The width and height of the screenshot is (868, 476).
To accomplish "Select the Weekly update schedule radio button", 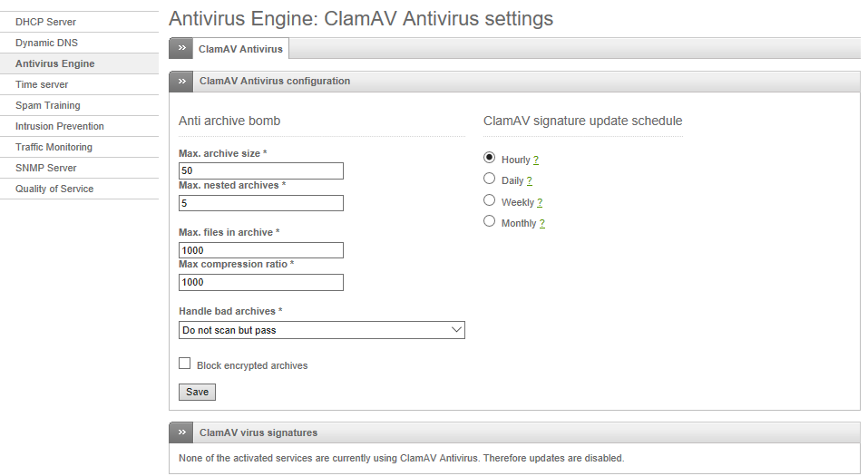I will coord(490,199).
